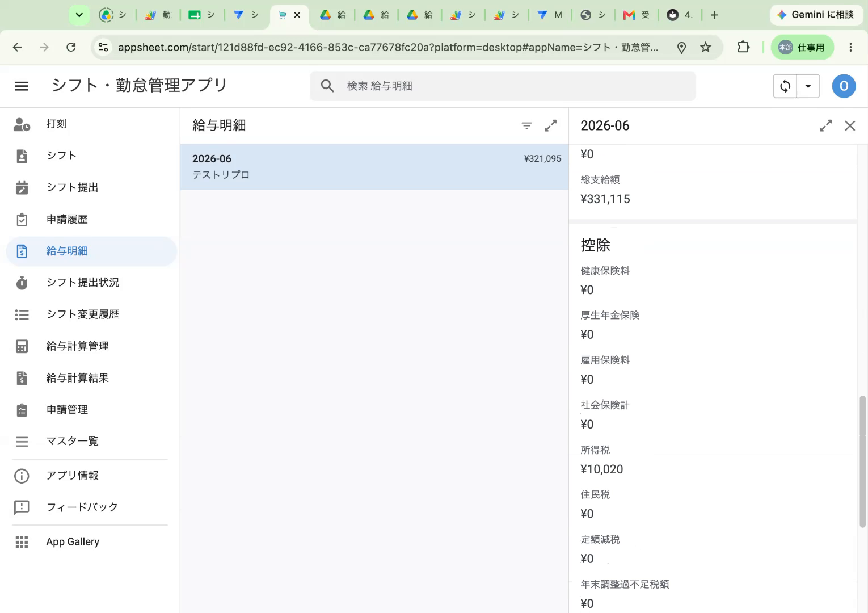Viewport: 868px width, 613px height.
Task: Click the 申請管理 clipboard icon
Action: coord(22,410)
